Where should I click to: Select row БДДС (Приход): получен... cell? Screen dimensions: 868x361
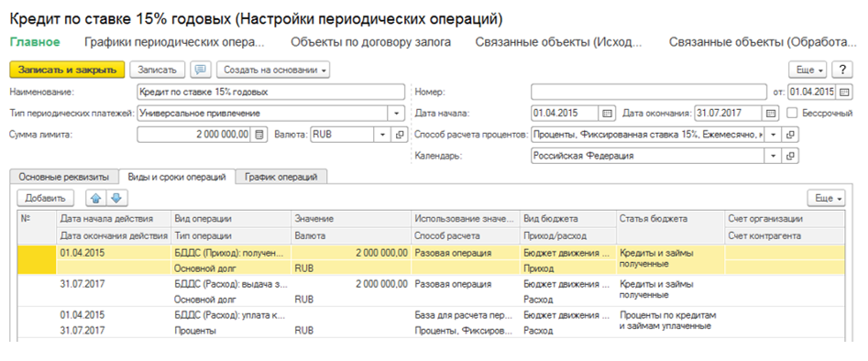coord(231,253)
